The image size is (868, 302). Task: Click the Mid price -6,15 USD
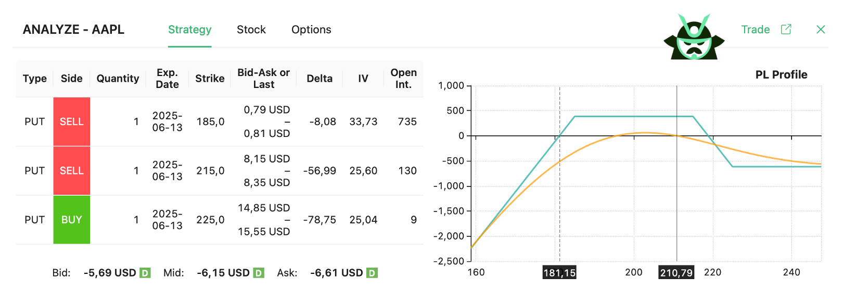click(x=223, y=273)
